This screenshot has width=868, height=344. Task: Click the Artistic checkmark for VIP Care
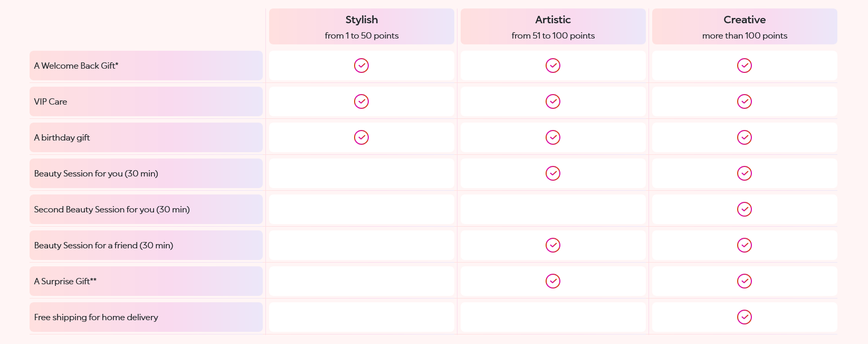(x=553, y=101)
